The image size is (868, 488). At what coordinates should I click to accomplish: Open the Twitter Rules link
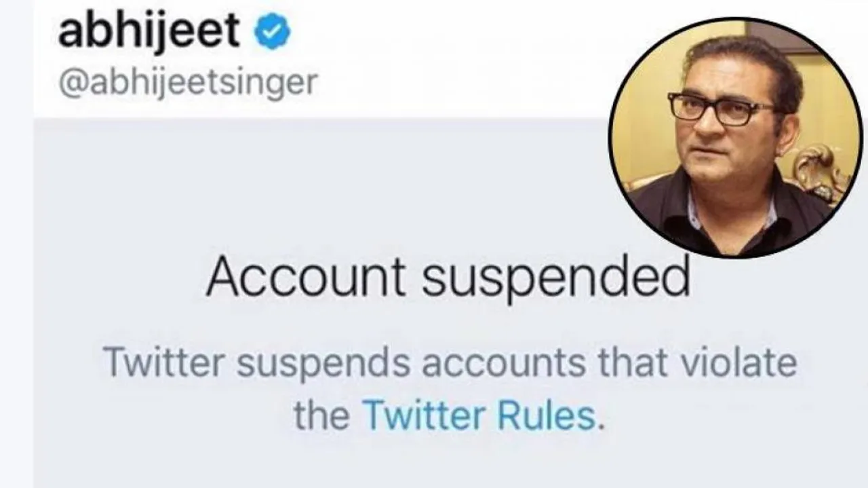pos(479,416)
